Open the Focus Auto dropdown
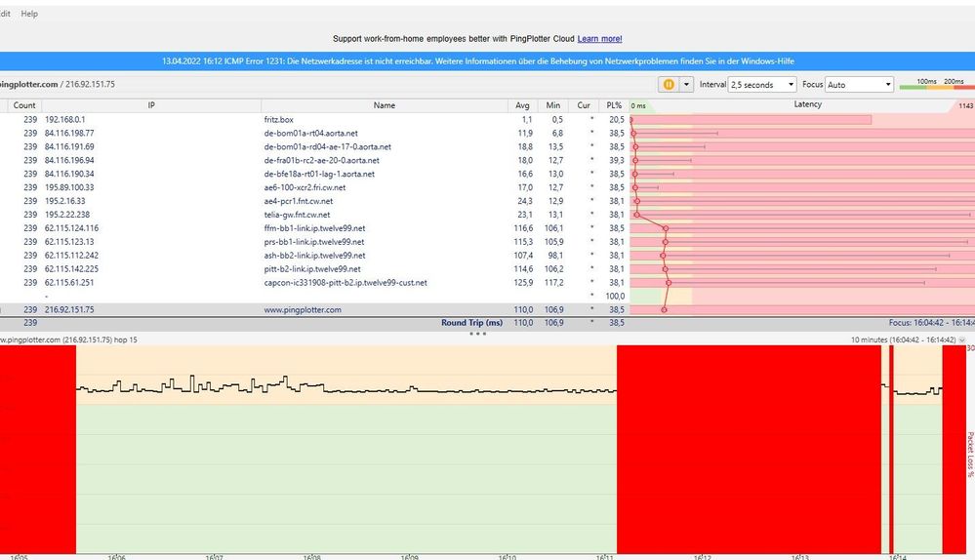Image resolution: width=975 pixels, height=560 pixels. click(x=859, y=85)
